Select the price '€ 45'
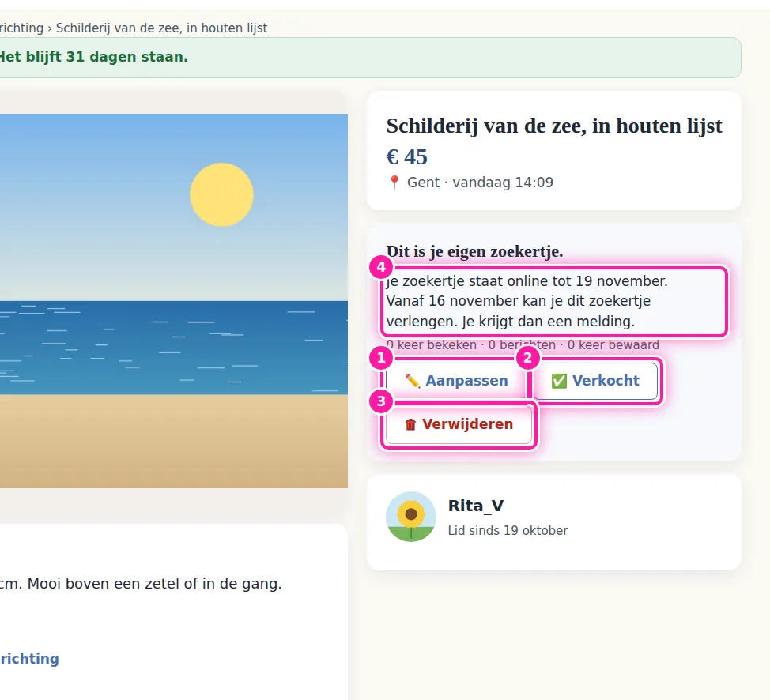Screen dimensions: 770x700 (x=406, y=157)
